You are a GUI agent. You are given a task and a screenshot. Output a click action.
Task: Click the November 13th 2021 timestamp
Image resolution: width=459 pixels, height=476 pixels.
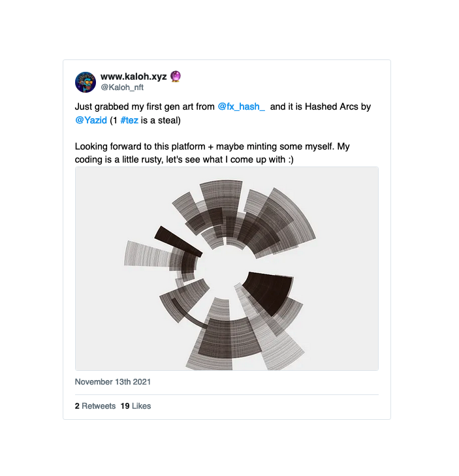click(x=113, y=381)
